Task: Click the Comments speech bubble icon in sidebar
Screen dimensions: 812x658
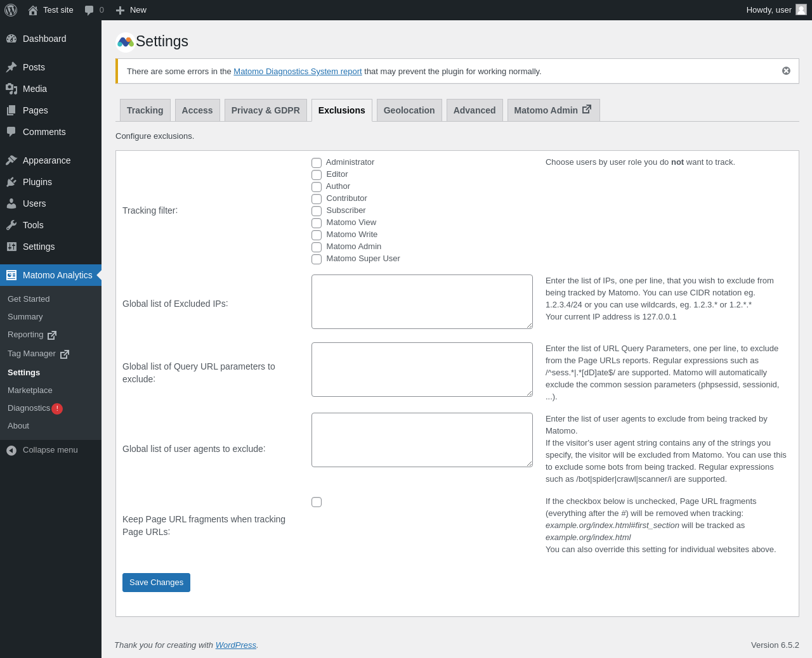Action: (11, 132)
